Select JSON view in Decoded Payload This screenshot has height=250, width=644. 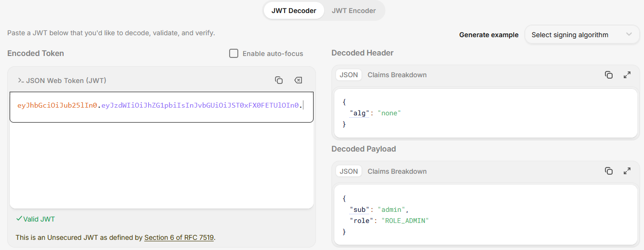[349, 171]
